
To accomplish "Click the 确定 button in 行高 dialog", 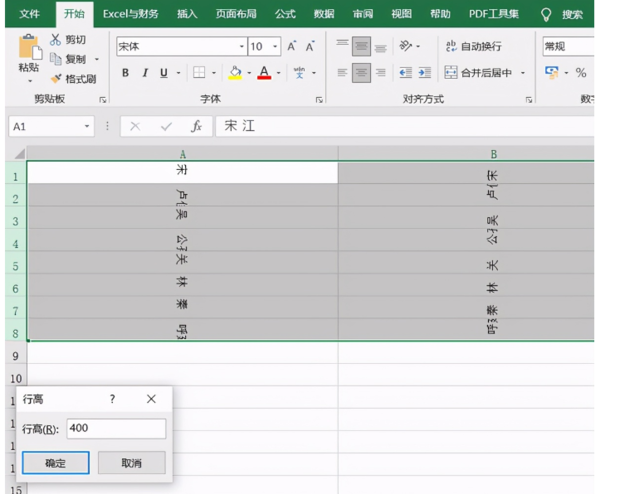I will click(56, 463).
